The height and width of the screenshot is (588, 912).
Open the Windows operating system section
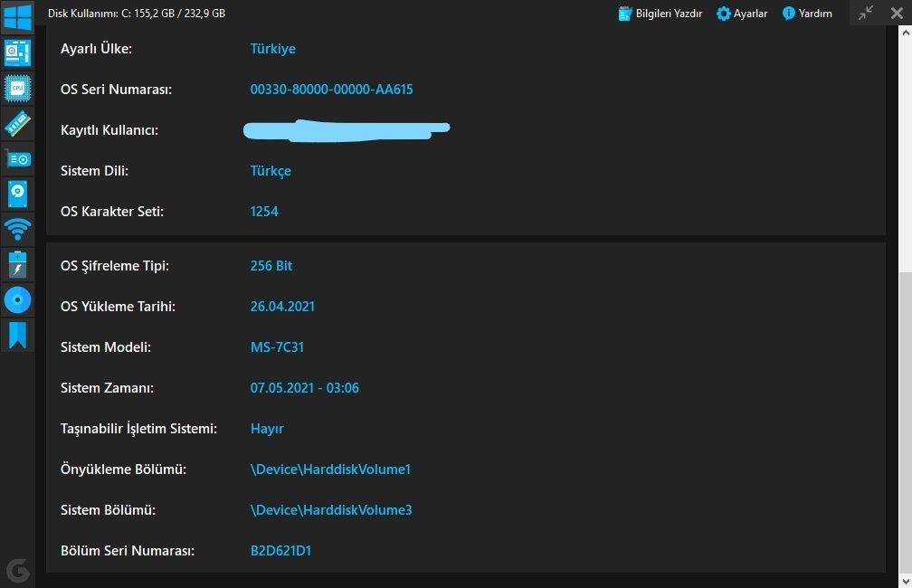tap(17, 17)
